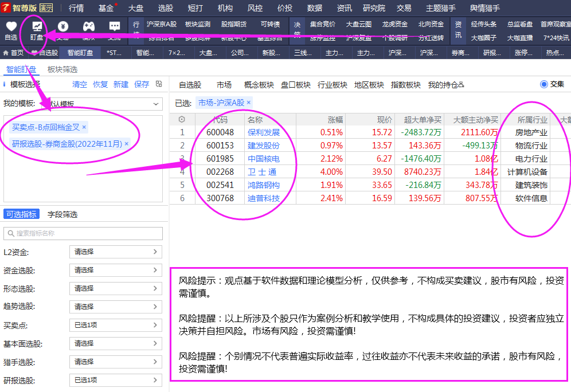
Task: Open the 盯盘 chart monitor icon
Action: coord(37,26)
